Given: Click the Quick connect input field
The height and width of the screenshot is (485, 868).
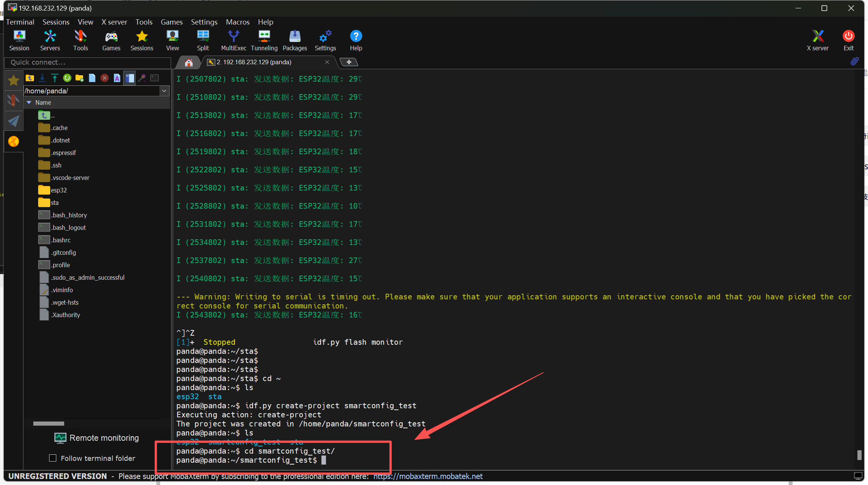Looking at the screenshot, I should point(88,62).
